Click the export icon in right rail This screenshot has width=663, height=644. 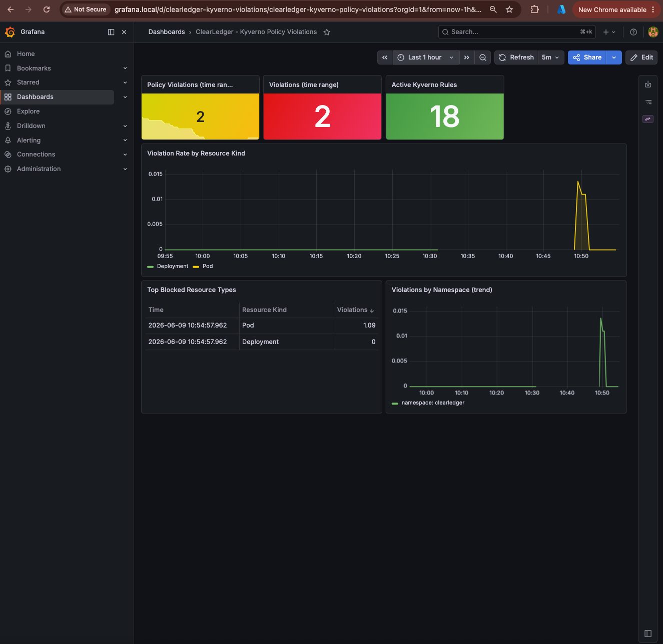(x=648, y=84)
